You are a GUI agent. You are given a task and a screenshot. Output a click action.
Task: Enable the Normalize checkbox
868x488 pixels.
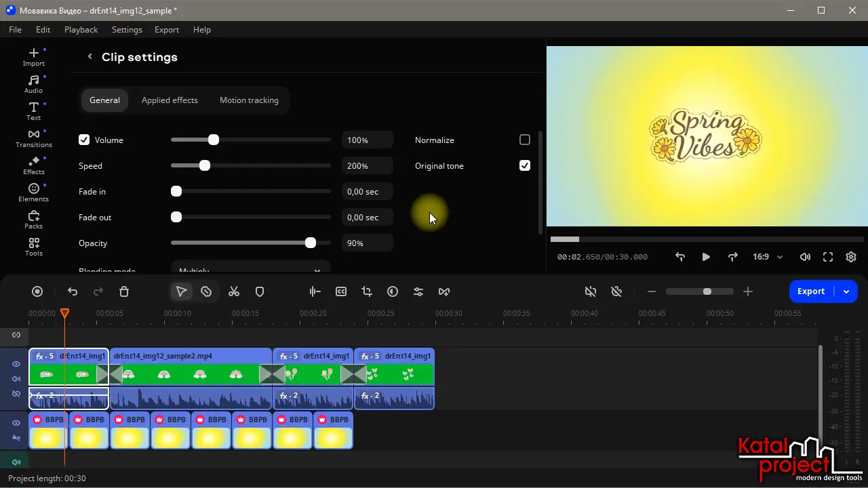(x=525, y=140)
